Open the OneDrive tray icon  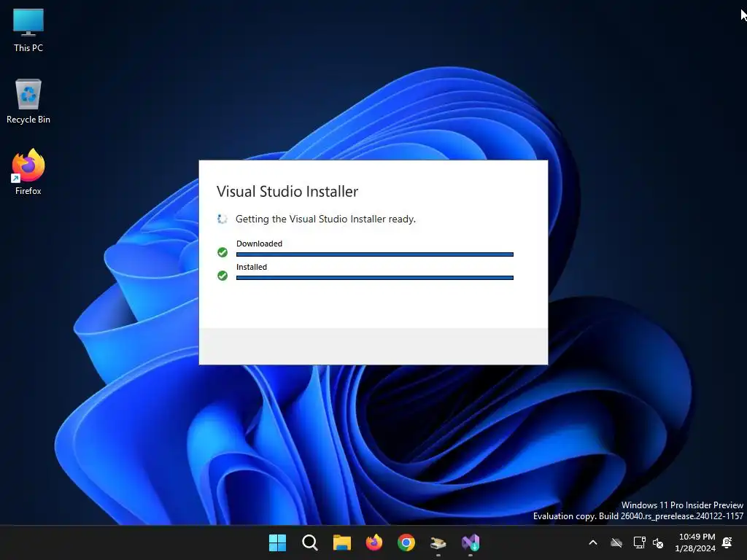coord(616,542)
